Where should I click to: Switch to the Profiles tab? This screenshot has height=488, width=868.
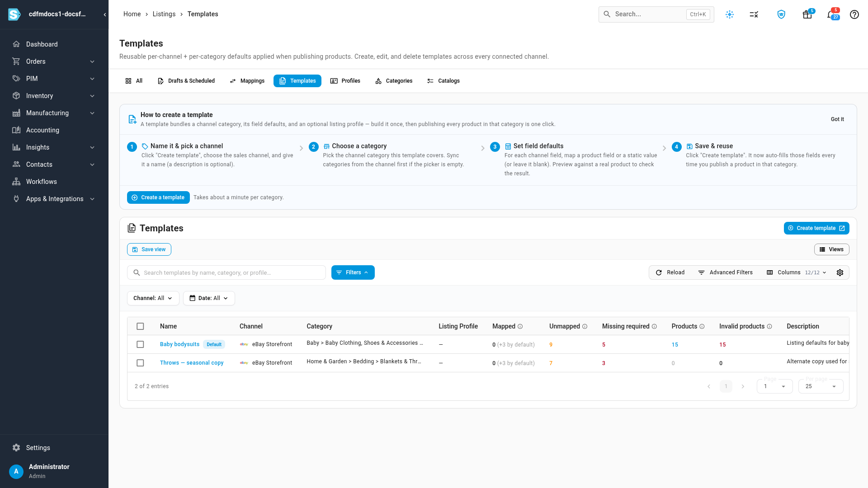[x=345, y=81]
